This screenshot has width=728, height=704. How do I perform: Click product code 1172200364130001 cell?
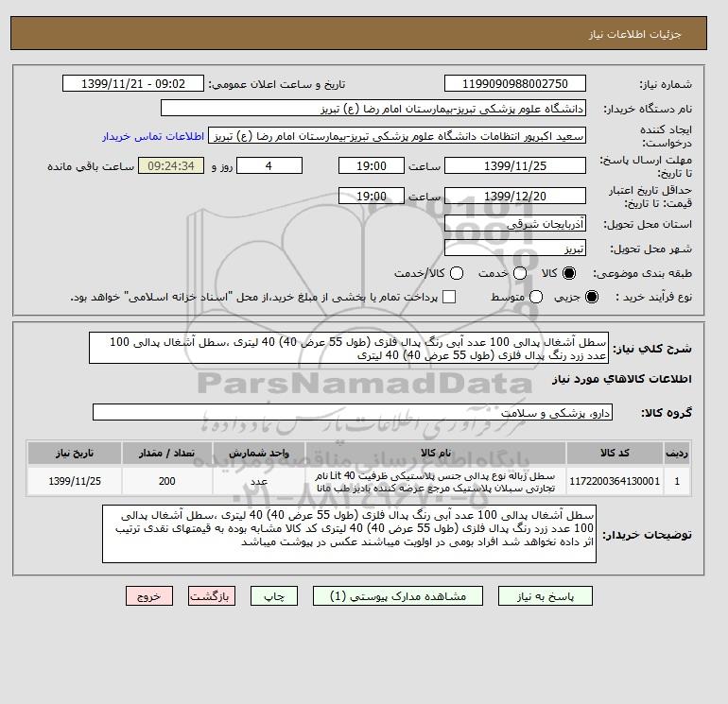click(x=615, y=481)
